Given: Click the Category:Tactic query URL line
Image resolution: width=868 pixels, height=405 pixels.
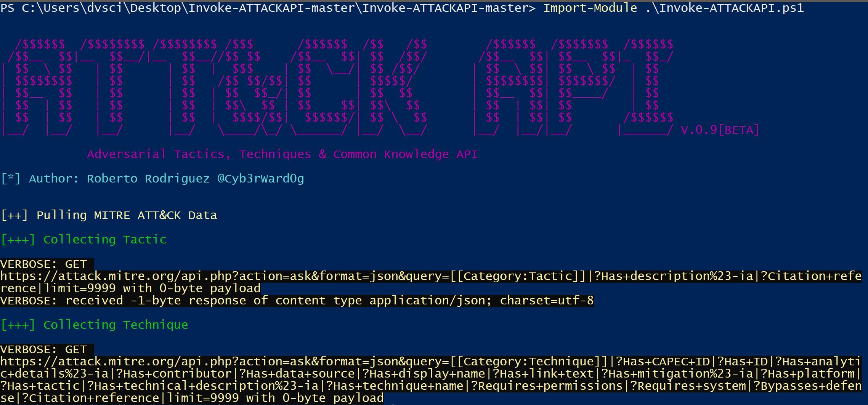Looking at the screenshot, I should point(431,276).
